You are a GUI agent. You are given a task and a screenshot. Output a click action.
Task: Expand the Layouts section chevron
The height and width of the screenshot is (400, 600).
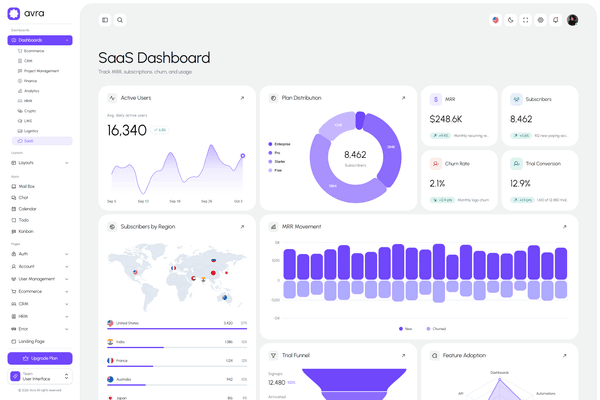(67, 163)
